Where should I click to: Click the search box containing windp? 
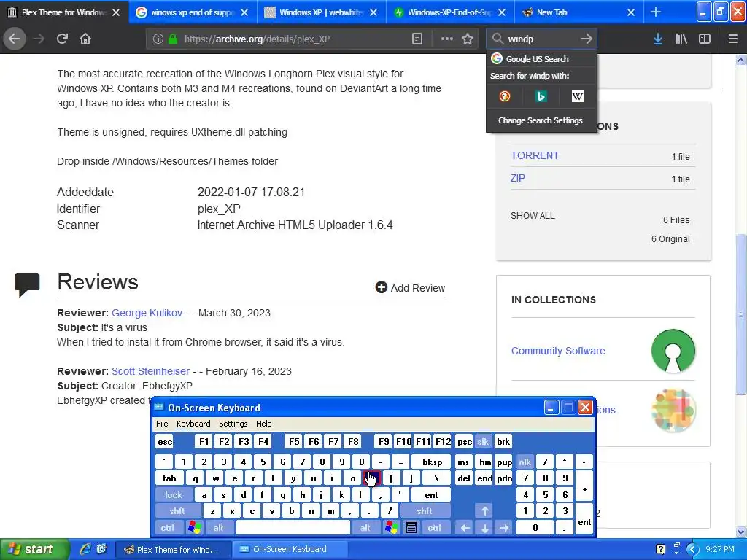point(542,39)
